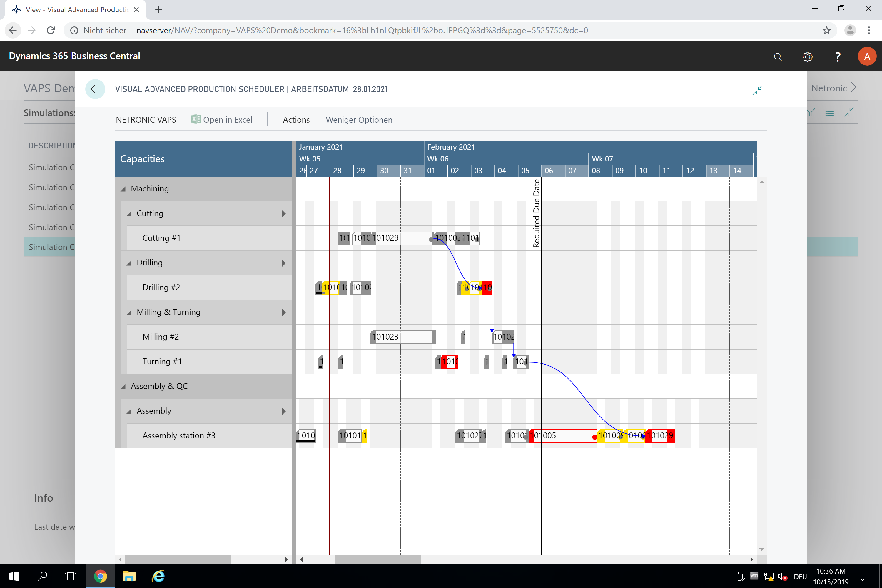Select the Assembly station #3 row
The height and width of the screenshot is (588, 882).
(x=209, y=436)
